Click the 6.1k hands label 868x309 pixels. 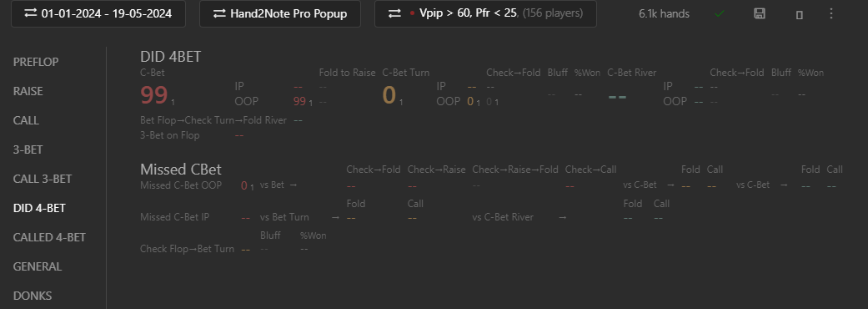tap(664, 14)
